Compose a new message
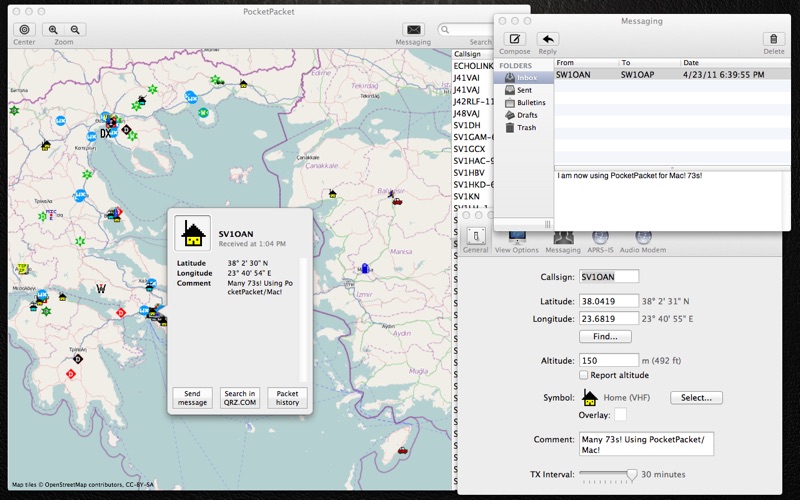Screen dimensions: 800x500 [x=514, y=39]
